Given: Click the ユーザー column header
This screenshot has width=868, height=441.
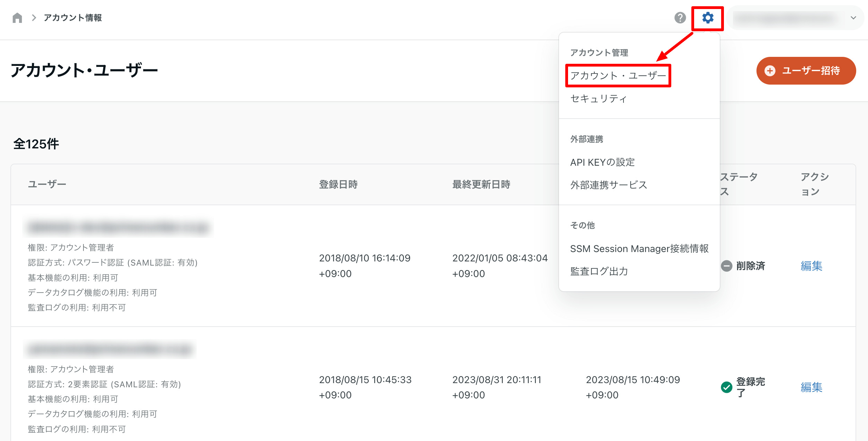Looking at the screenshot, I should click(47, 184).
